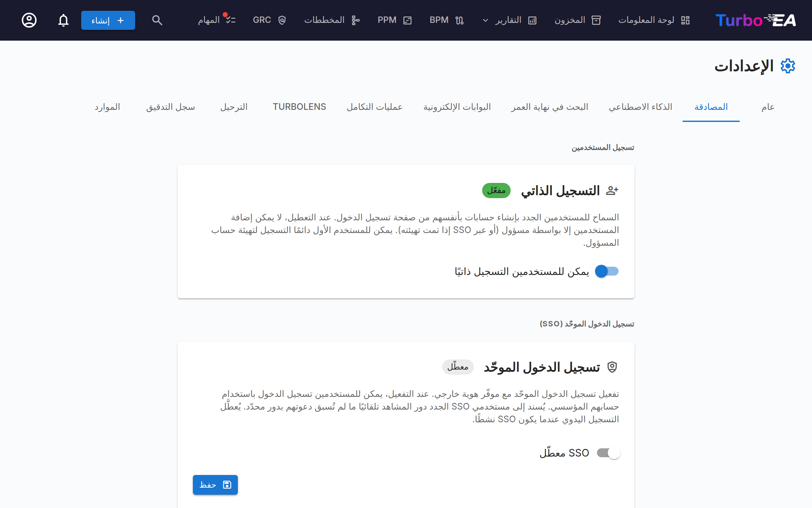The width and height of the screenshot is (812, 508).
Task: Click the PPM board icon
Action: 407,20
